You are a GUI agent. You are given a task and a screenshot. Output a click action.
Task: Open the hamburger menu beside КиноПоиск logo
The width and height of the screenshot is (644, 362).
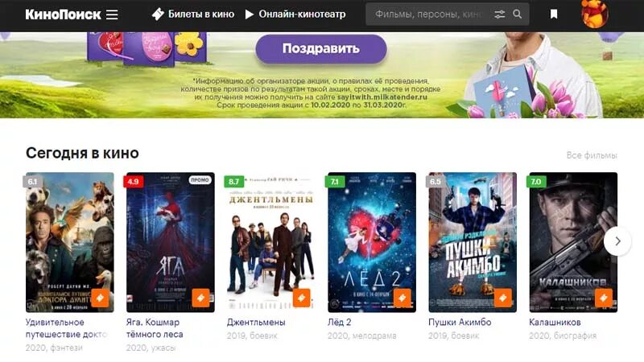click(112, 14)
